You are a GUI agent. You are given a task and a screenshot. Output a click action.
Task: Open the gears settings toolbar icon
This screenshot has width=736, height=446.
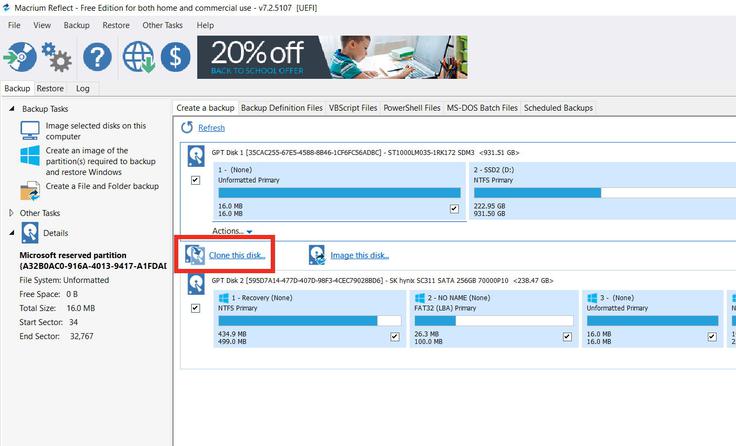coord(56,57)
